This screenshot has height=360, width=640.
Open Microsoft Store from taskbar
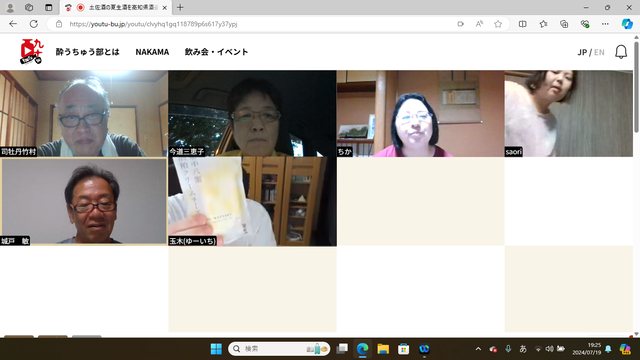[x=404, y=349]
